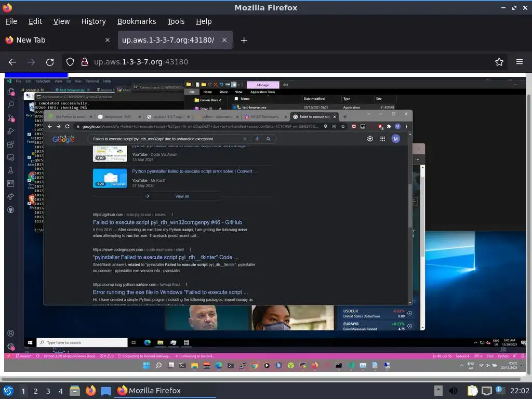This screenshot has height=399, width=532.
Task: Click Google settings gear in Chrome
Action: tap(370, 139)
